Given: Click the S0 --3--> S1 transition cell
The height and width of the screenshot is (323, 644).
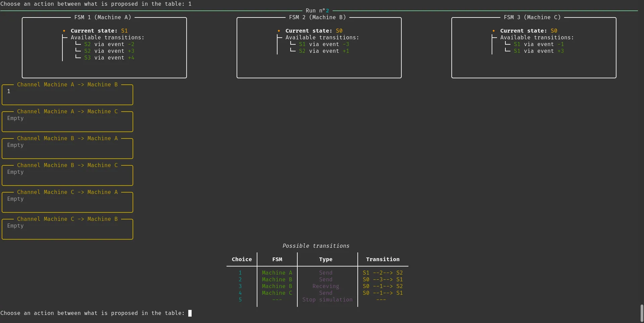Looking at the screenshot, I should (383, 280).
